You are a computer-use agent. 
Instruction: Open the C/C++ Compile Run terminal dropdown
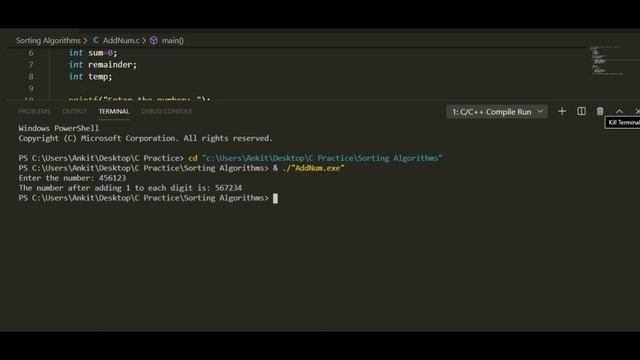[497, 112]
